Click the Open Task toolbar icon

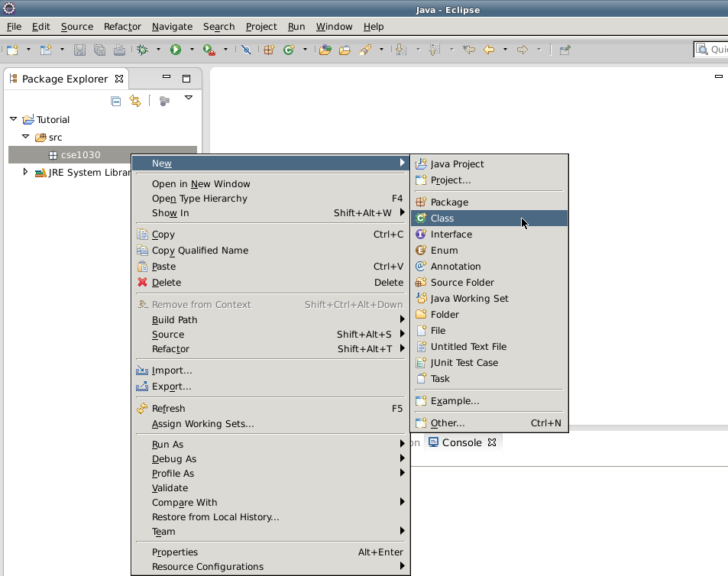tap(345, 50)
